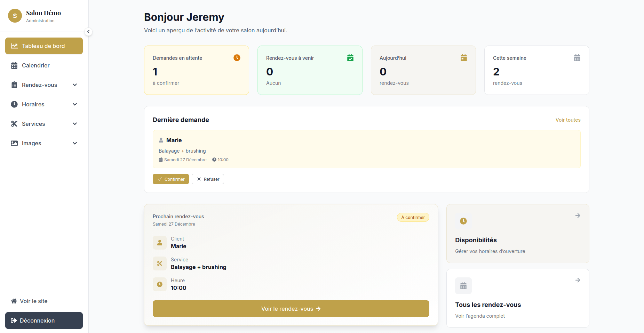The height and width of the screenshot is (333, 644).
Task: Confirm Marie's appointment request
Action: 170,179
